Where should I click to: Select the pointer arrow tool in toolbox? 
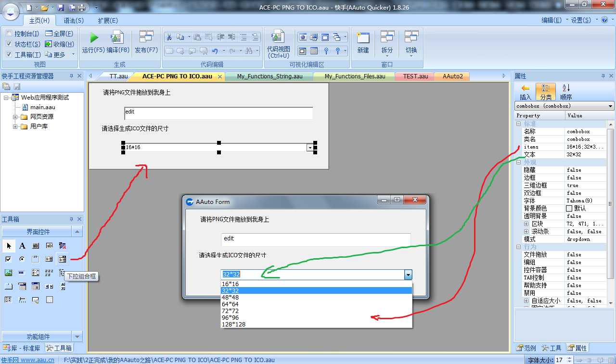pyautogui.click(x=9, y=246)
